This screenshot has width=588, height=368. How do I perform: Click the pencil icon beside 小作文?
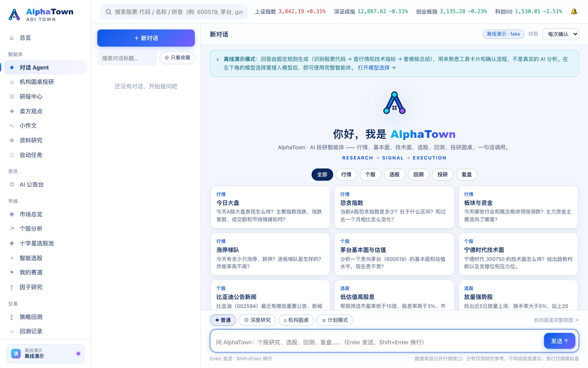(x=12, y=126)
